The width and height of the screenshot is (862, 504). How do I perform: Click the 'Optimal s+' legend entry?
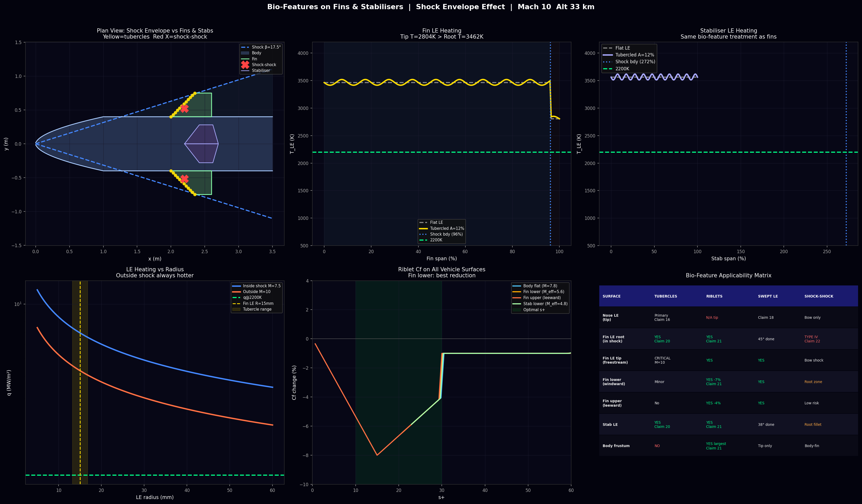(529, 310)
